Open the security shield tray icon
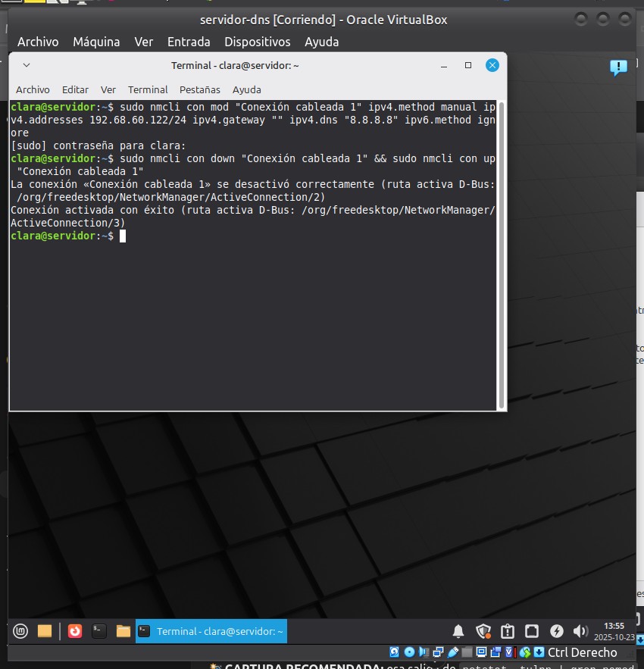Image resolution: width=644 pixels, height=669 pixels. click(x=483, y=630)
